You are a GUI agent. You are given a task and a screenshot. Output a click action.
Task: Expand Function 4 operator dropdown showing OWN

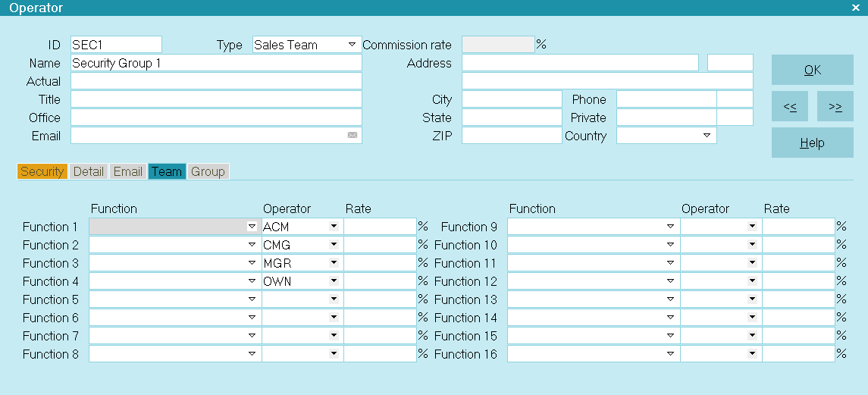(334, 281)
